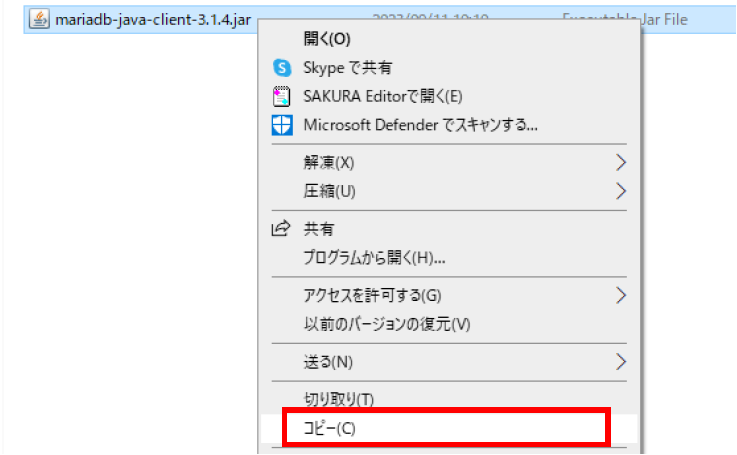Open the 送る(N) submenu arrow
Image resolution: width=737 pixels, height=455 pixels.
(621, 361)
